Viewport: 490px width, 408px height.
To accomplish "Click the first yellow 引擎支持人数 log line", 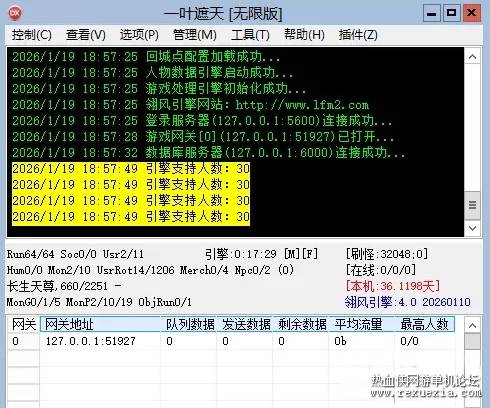I will 131,169.
